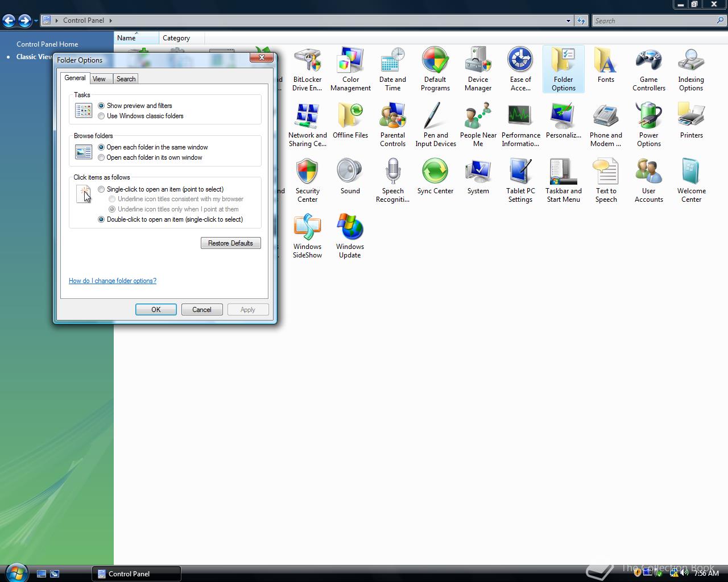Image resolution: width=728 pixels, height=582 pixels.
Task: Open People Near Me icon
Action: (478, 125)
